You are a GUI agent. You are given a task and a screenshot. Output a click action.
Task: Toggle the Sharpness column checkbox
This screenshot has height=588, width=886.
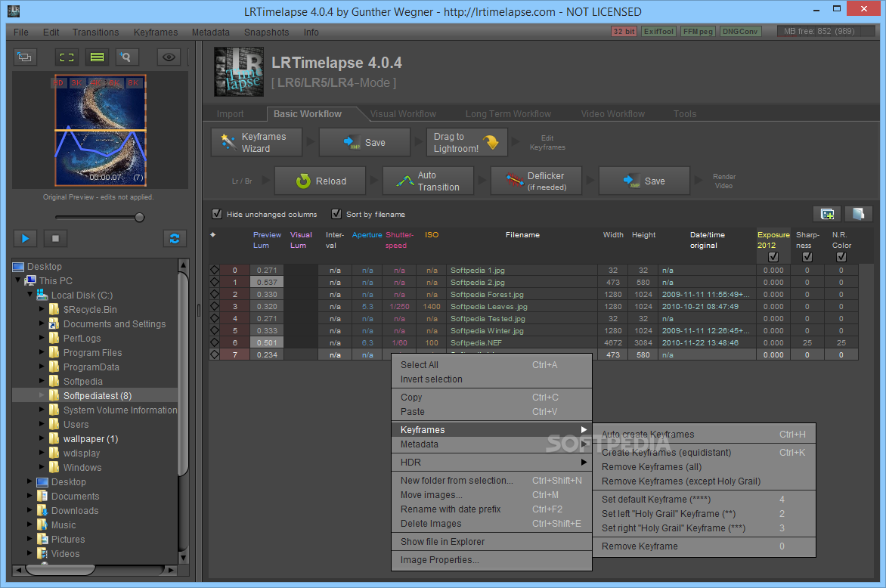click(807, 257)
